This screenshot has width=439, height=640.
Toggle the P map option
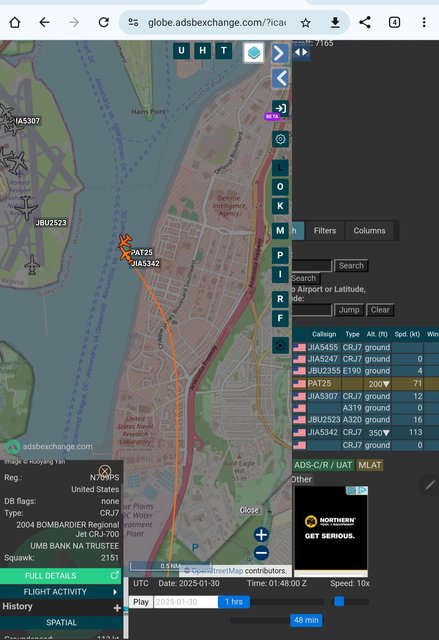point(280,256)
